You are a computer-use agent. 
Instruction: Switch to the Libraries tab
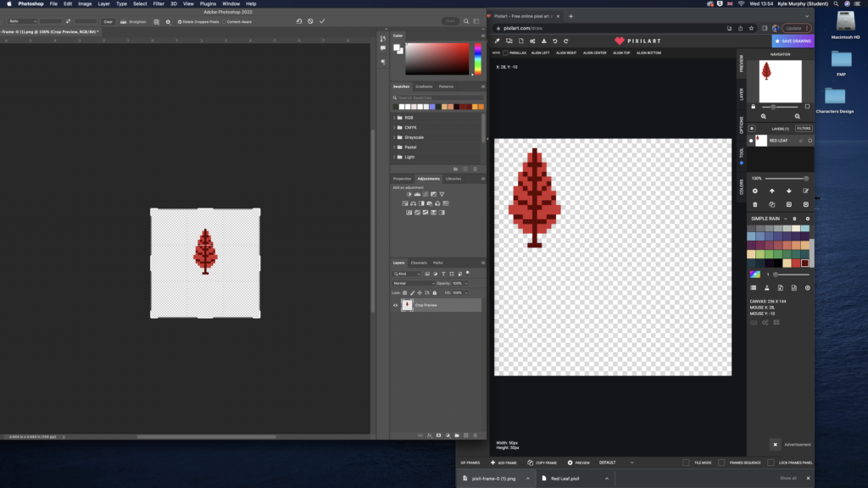(x=453, y=179)
